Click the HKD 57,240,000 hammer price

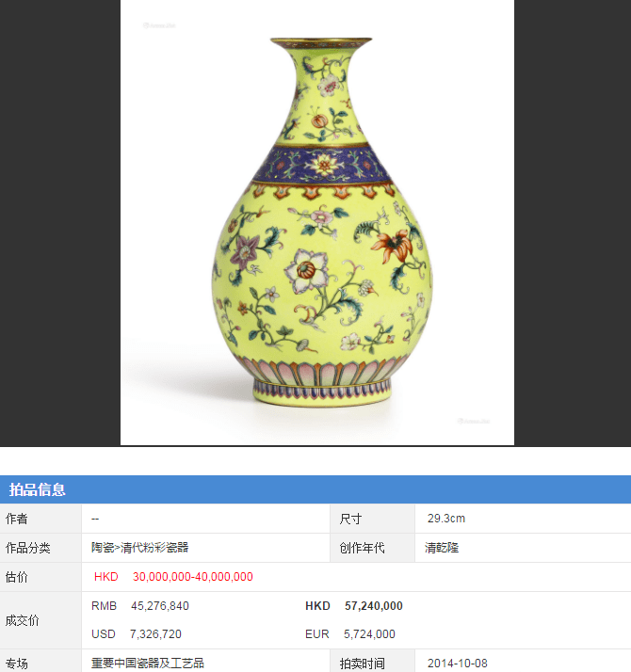click(354, 605)
